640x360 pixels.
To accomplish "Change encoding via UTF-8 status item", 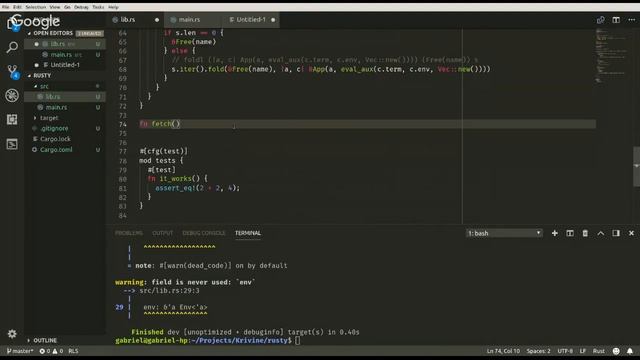I will [x=565, y=351].
